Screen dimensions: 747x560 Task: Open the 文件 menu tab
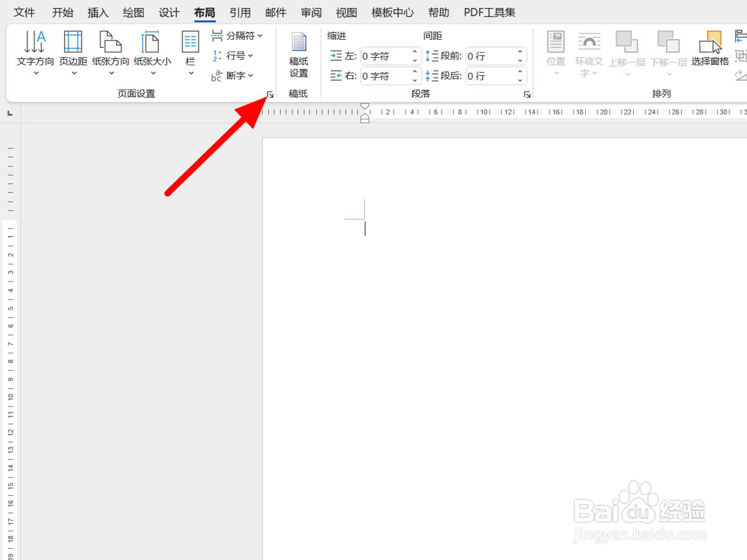pos(25,12)
